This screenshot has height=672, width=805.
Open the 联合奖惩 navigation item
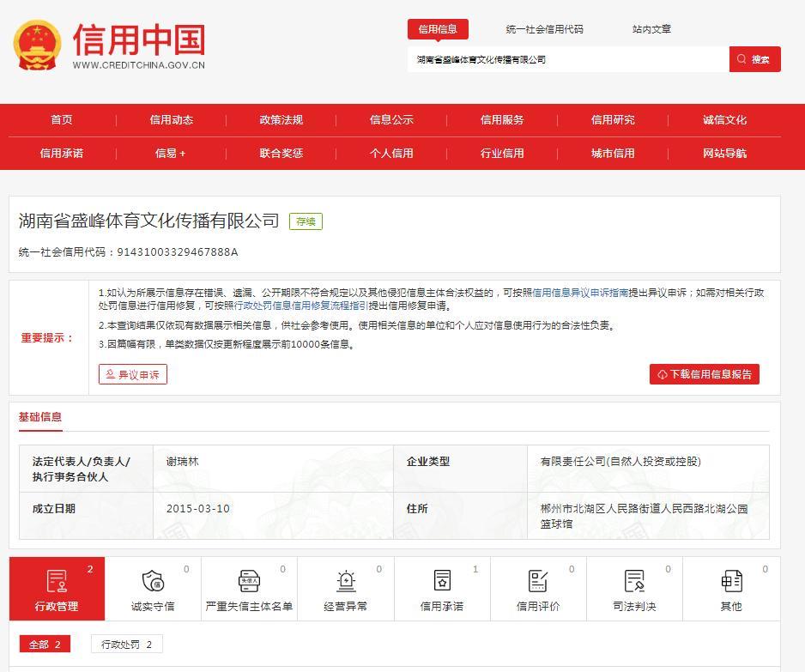281,153
